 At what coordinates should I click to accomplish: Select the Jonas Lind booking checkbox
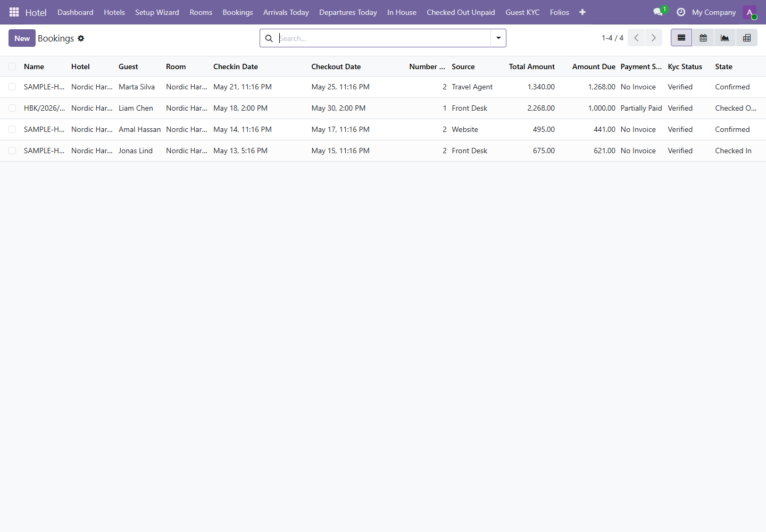coord(12,151)
